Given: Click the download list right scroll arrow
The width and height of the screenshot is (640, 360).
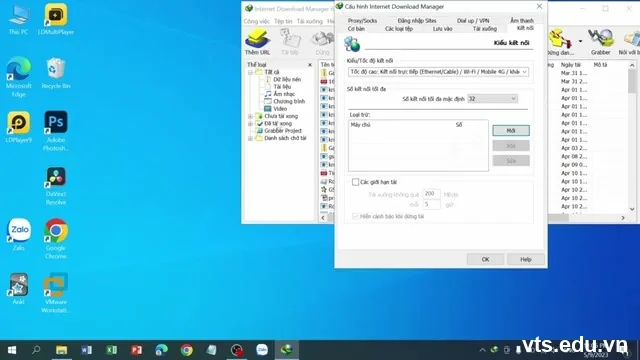Looking at the screenshot, I should coord(623,218).
